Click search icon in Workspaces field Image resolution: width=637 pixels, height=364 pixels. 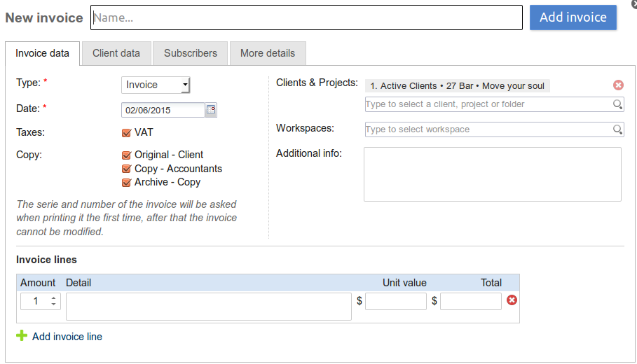click(x=617, y=129)
